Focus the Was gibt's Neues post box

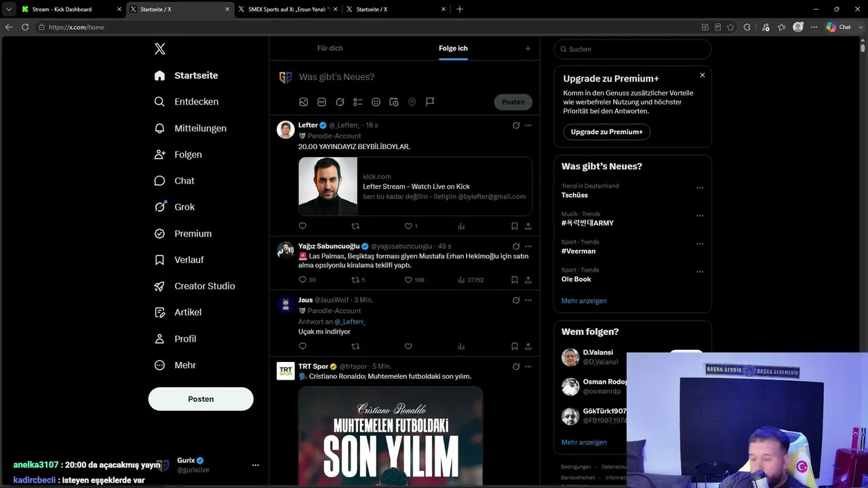click(x=414, y=77)
